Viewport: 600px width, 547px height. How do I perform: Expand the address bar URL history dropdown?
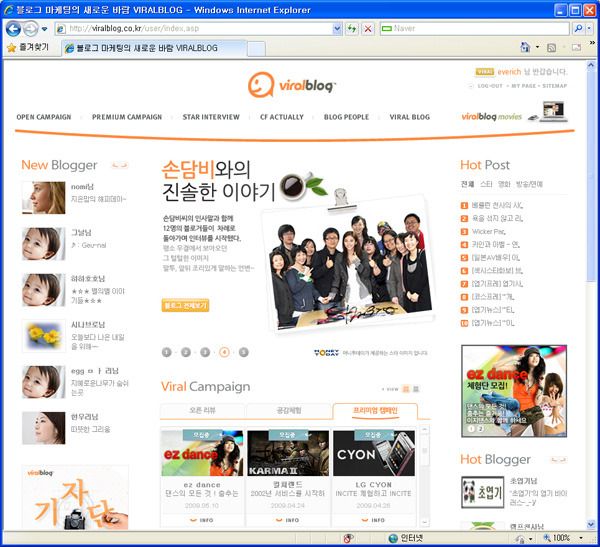point(337,28)
